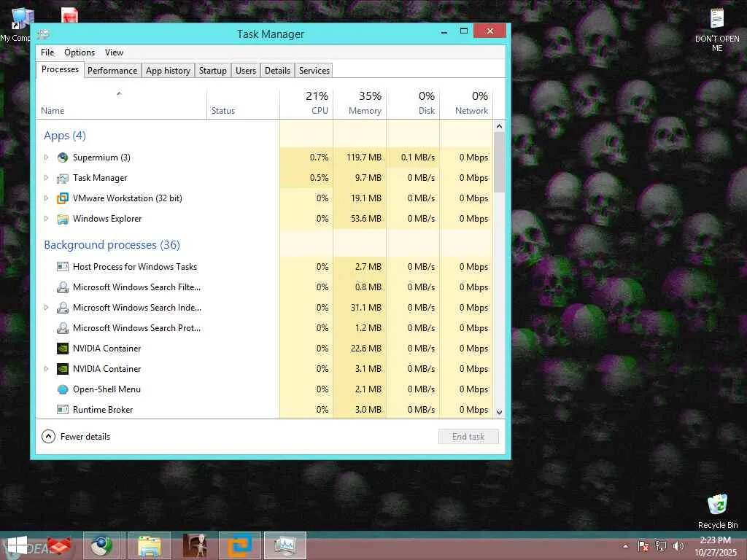Open the File menu
Image resolution: width=747 pixels, height=560 pixels.
(47, 52)
